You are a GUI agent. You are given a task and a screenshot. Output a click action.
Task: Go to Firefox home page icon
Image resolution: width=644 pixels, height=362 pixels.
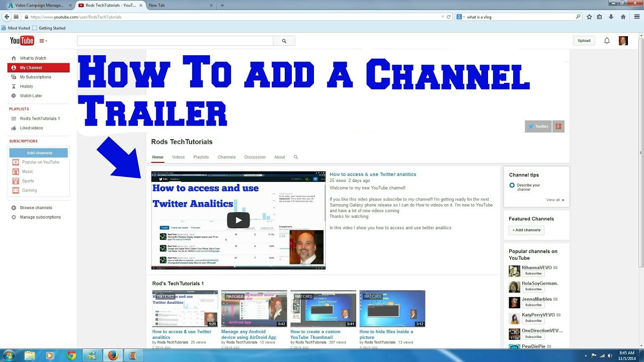tap(623, 17)
